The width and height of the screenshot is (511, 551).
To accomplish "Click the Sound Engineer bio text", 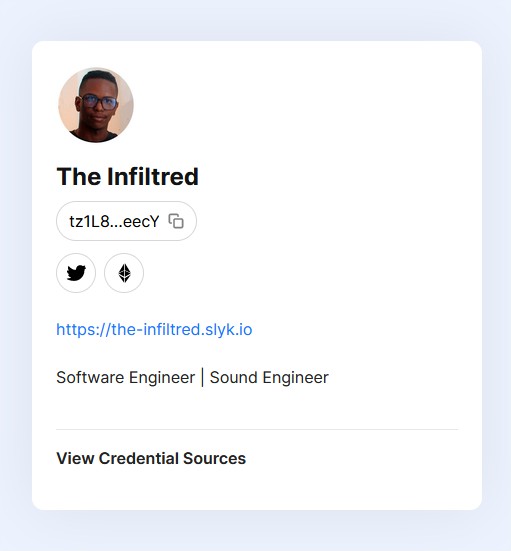I will pyautogui.click(x=269, y=377).
